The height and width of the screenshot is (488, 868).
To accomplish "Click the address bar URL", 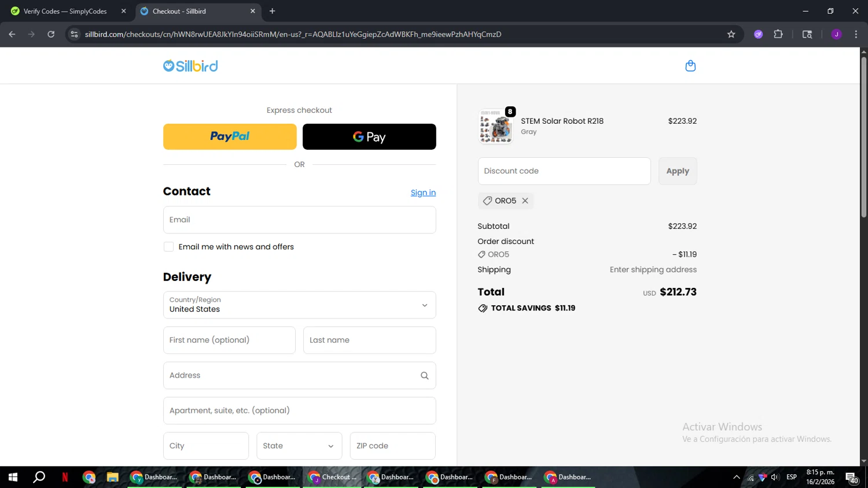I will (x=293, y=34).
